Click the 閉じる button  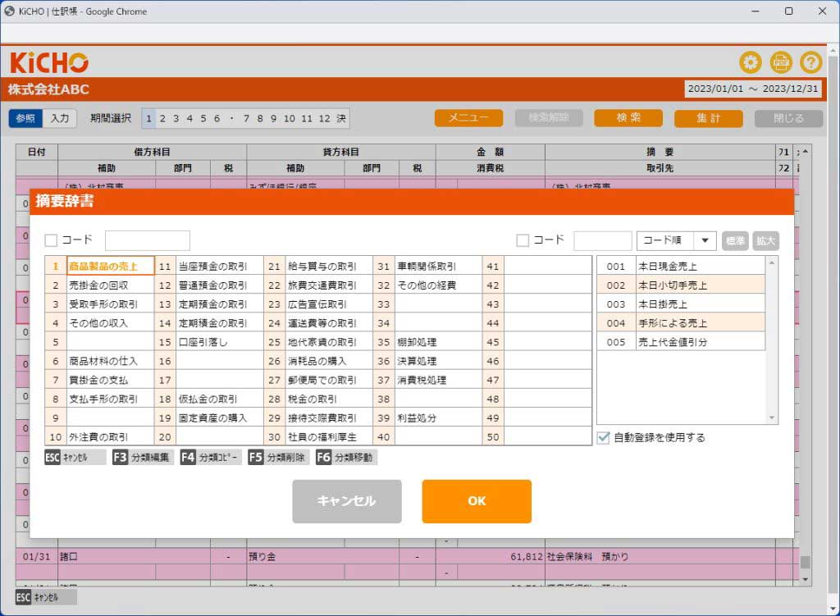788,118
